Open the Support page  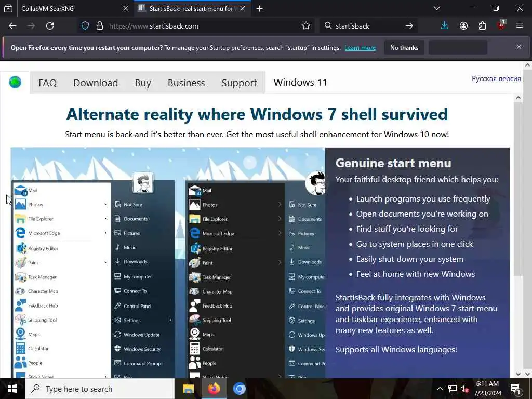pos(239,83)
